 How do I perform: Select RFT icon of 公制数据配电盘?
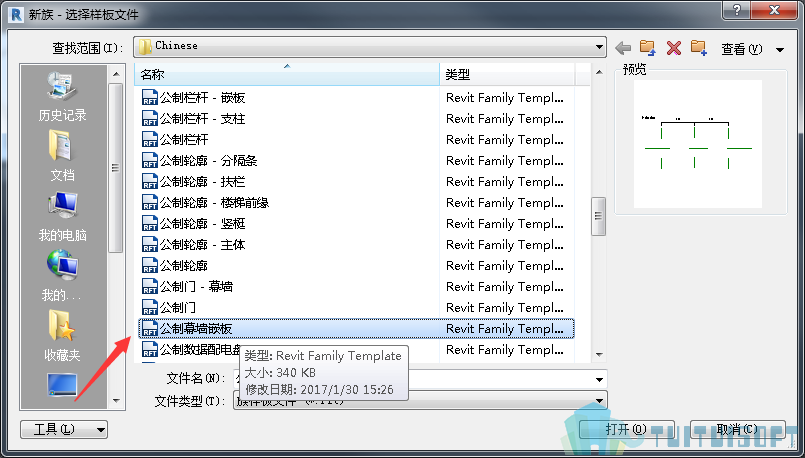click(149, 350)
